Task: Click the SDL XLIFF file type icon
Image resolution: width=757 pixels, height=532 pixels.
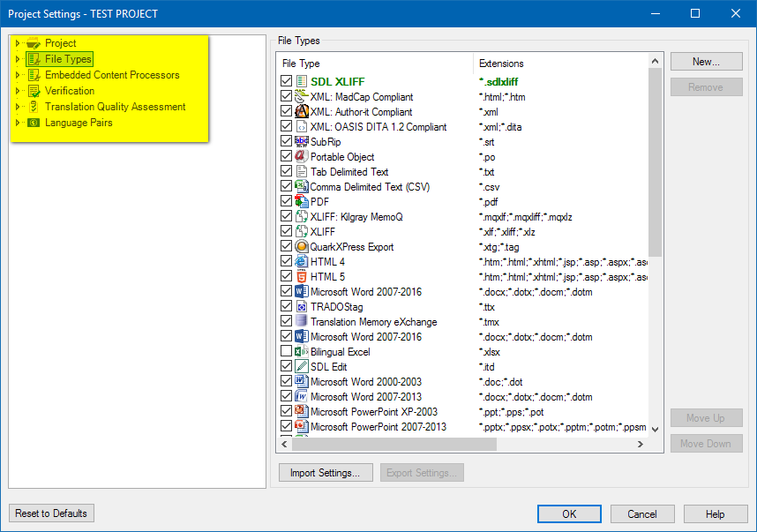Action: (302, 81)
